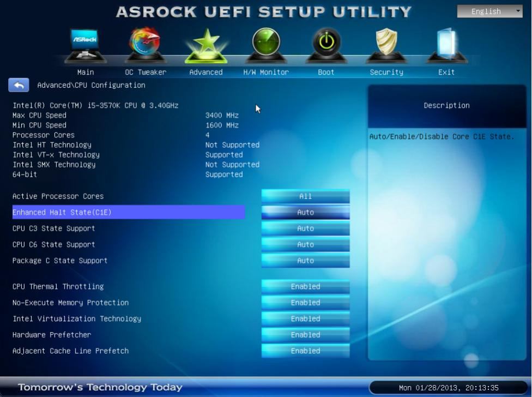Screen dimensions: 532x397
Task: Switch to the H/W Monitor tab label
Action: (x=266, y=72)
